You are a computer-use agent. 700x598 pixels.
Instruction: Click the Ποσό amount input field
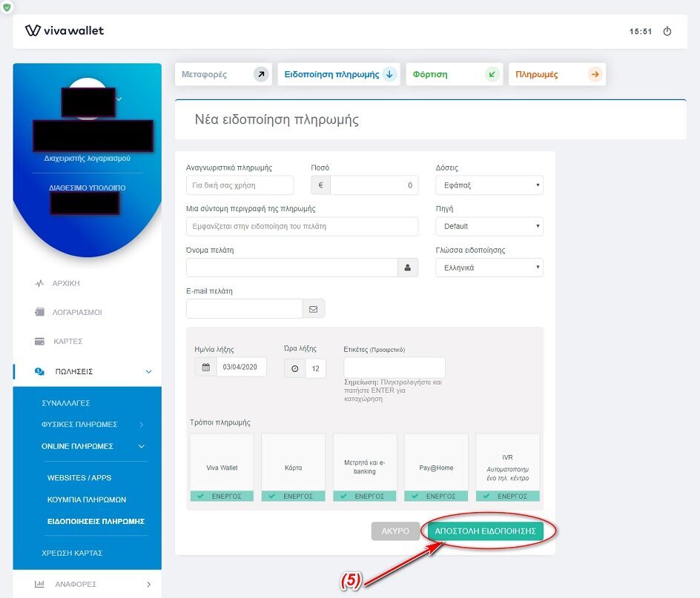[x=374, y=185]
